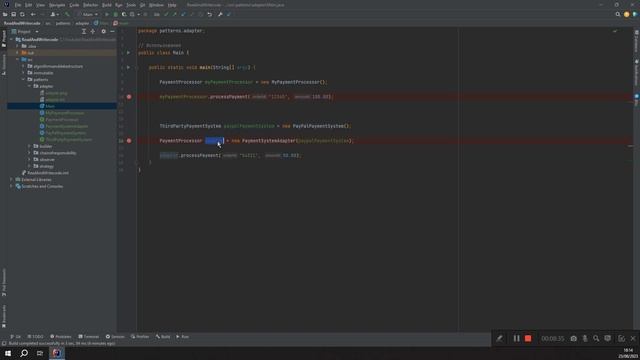Collapse the adapter package

(30, 86)
